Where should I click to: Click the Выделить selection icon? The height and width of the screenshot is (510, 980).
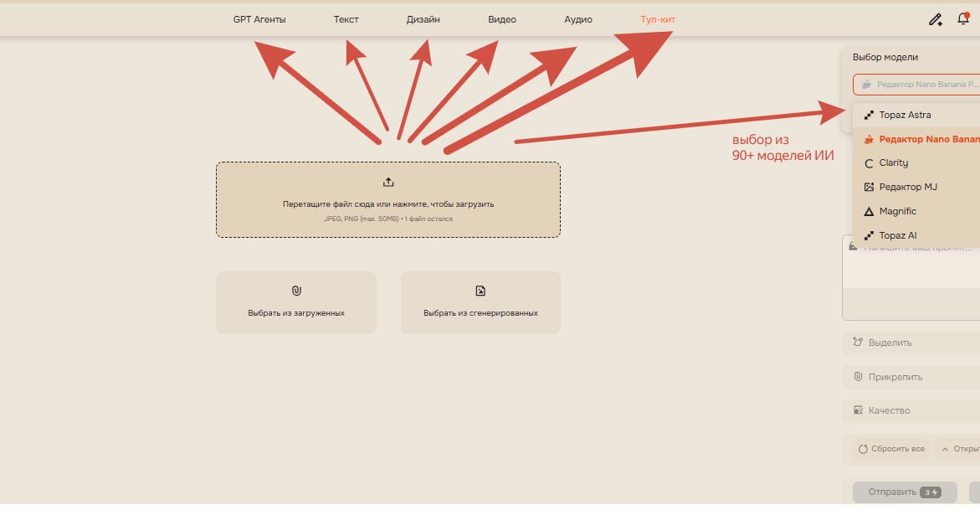[x=858, y=342]
